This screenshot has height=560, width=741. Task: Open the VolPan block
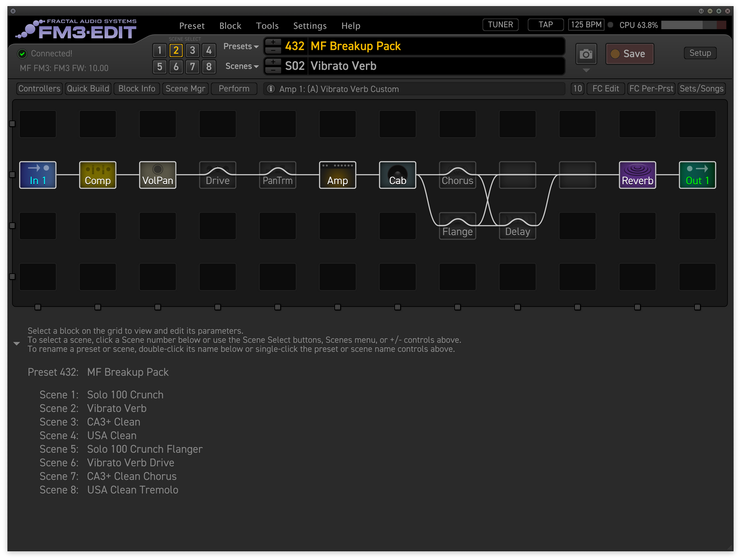click(x=157, y=175)
